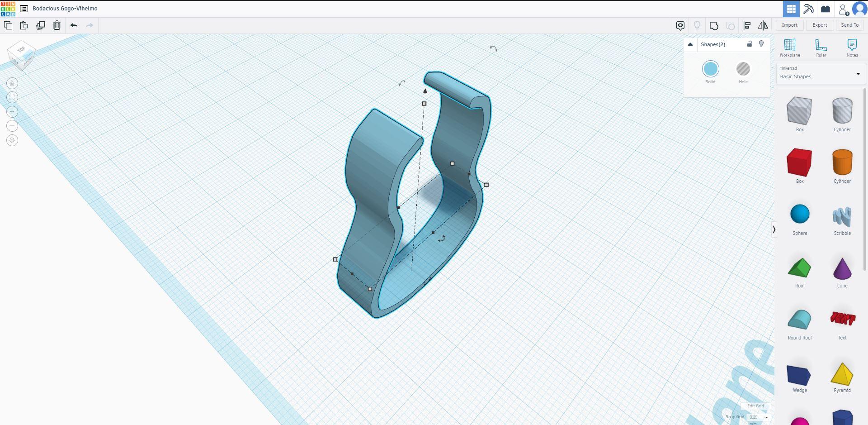Open the Notes visibility tool icon
The height and width of the screenshot is (425, 868).
point(680,26)
